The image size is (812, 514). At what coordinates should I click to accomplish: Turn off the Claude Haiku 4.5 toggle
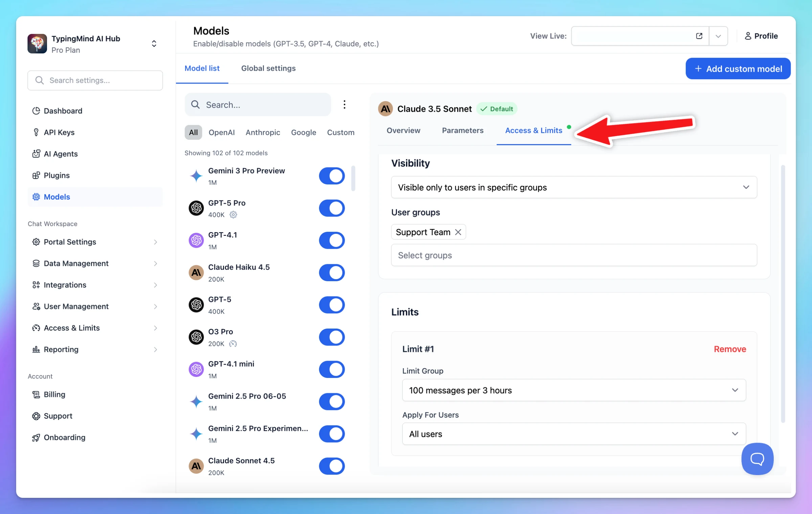point(332,273)
